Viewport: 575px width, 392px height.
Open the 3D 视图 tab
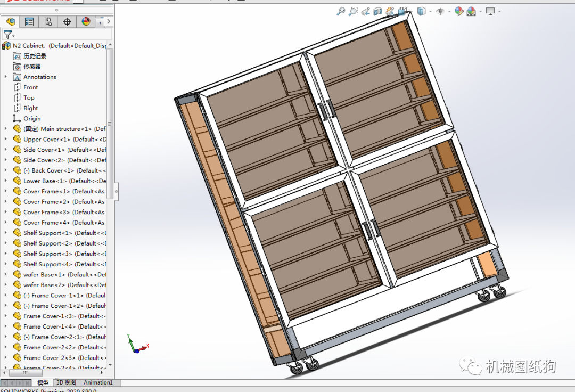point(66,382)
